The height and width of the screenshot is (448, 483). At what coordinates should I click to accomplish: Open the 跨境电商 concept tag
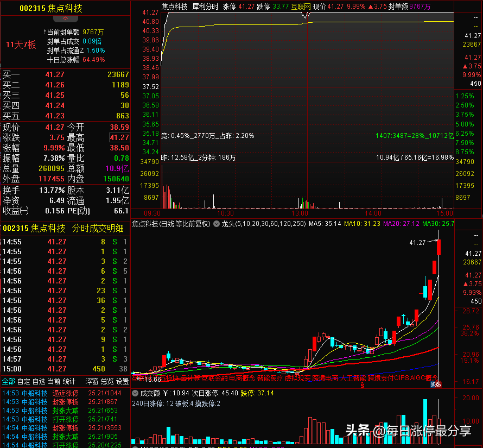[x=325, y=378]
